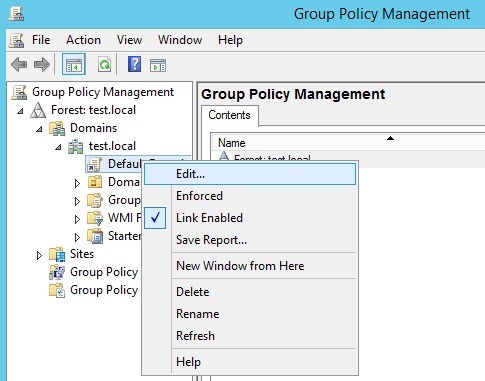Open the Window menu

click(180, 40)
